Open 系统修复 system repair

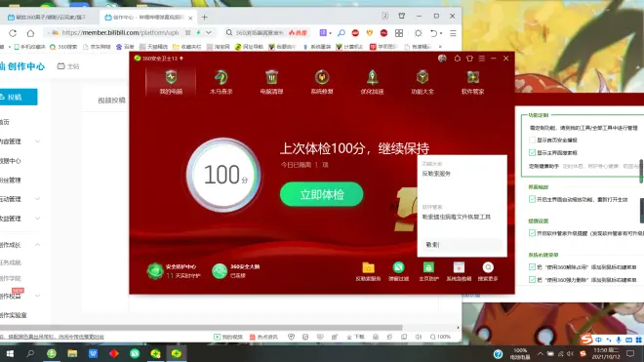pos(322,82)
